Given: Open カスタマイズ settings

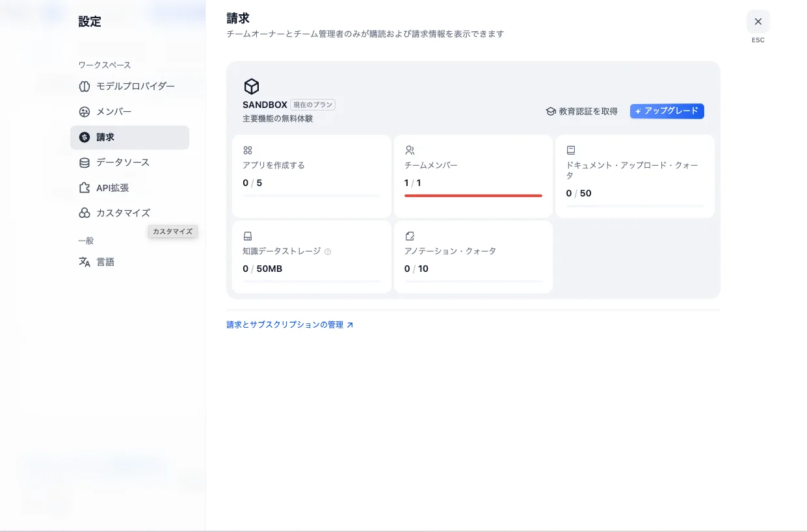Looking at the screenshot, I should click(x=129, y=213).
